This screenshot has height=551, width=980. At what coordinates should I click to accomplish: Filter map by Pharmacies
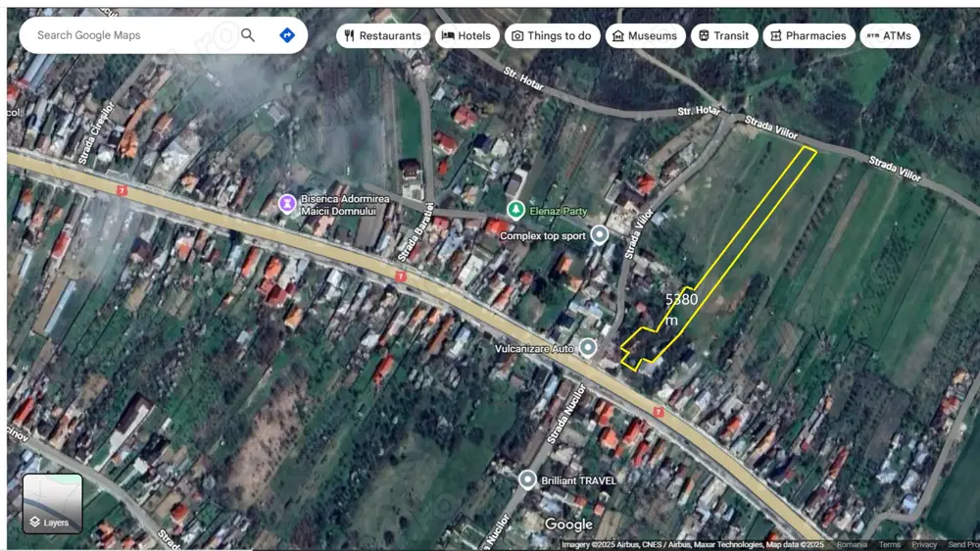click(x=808, y=35)
